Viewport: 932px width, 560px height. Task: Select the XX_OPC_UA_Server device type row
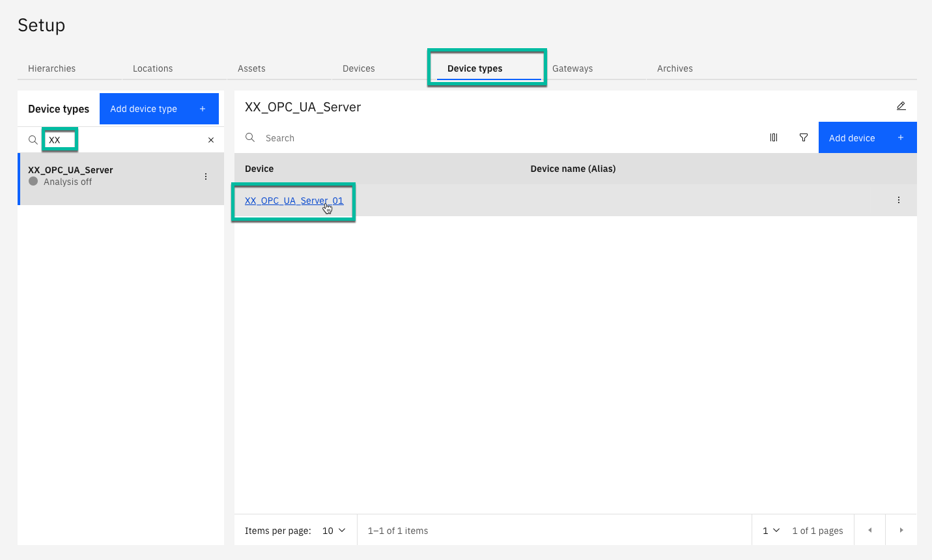pos(121,179)
